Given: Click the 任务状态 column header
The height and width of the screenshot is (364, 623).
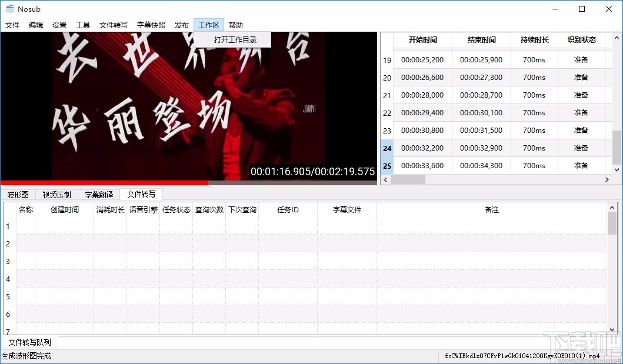Looking at the screenshot, I should click(x=176, y=209).
